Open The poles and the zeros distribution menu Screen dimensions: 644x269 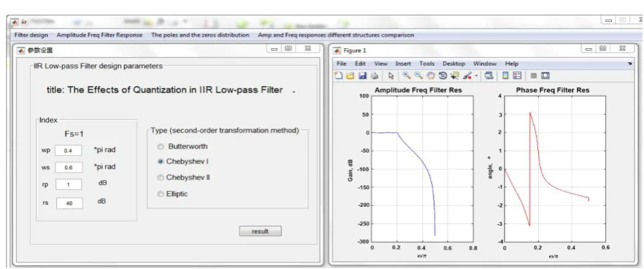pos(200,35)
